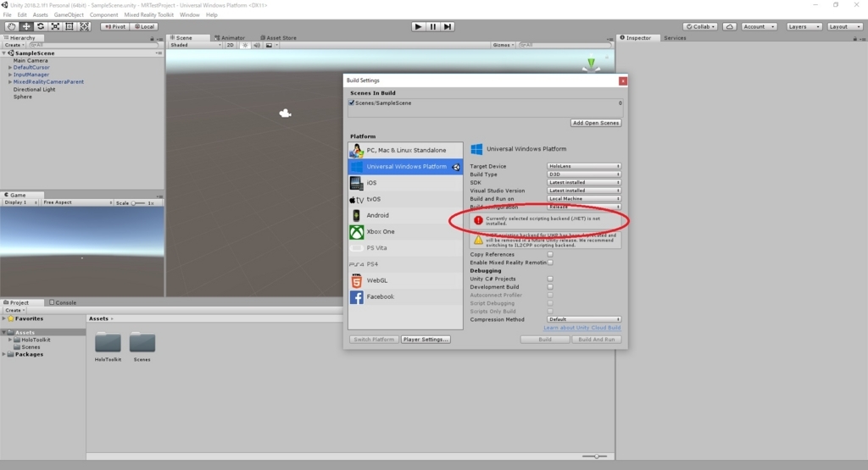
Task: Open SDK dropdown
Action: pos(584,182)
